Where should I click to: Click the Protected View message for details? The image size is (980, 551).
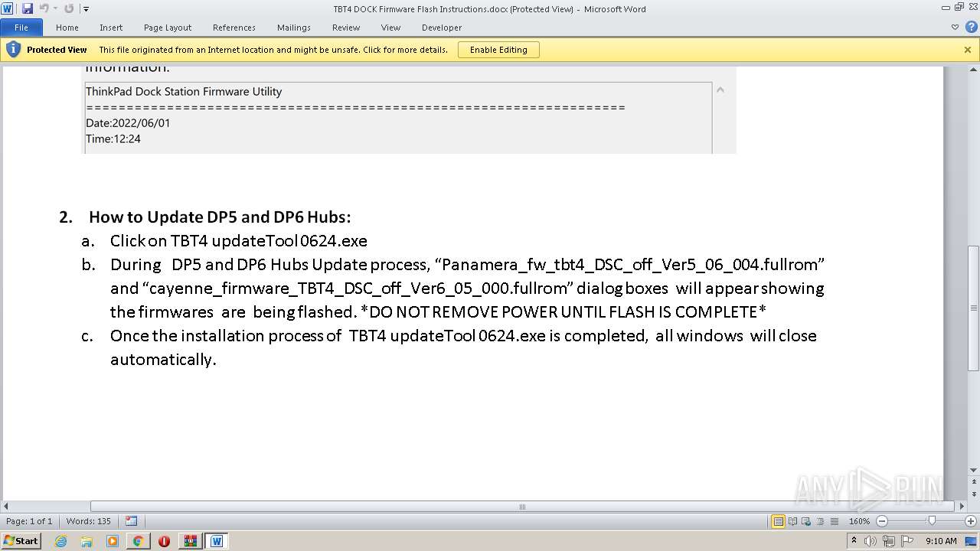[x=273, y=50]
